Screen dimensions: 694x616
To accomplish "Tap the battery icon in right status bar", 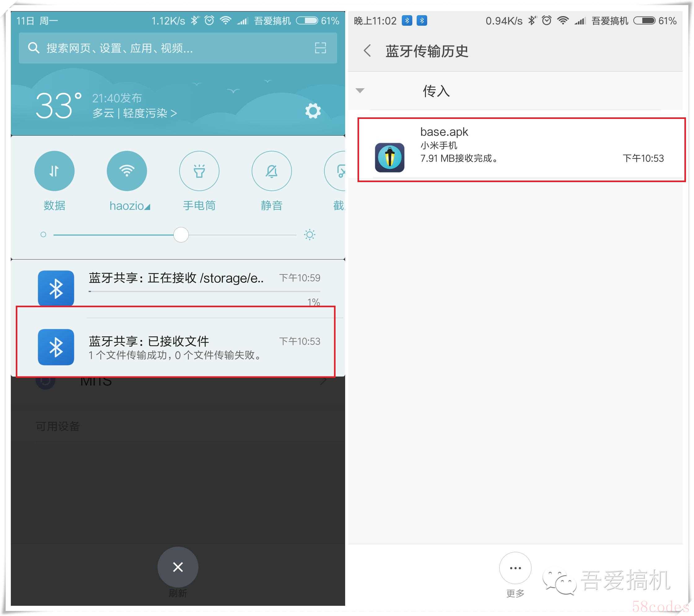I will (x=644, y=21).
